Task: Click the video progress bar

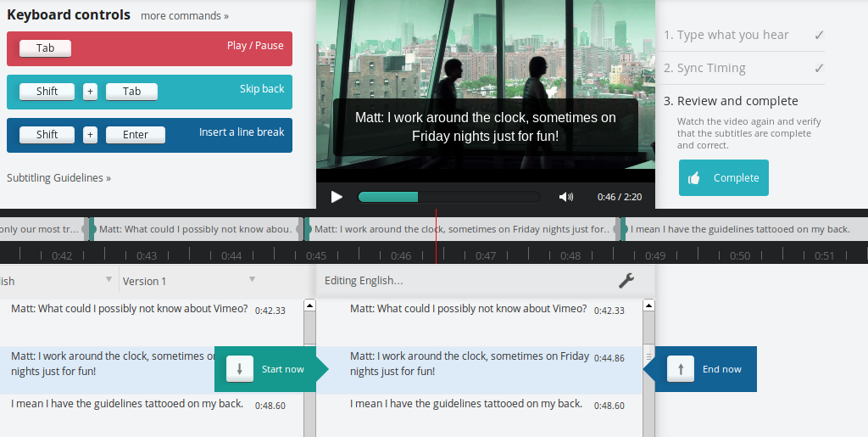Action: click(x=448, y=197)
